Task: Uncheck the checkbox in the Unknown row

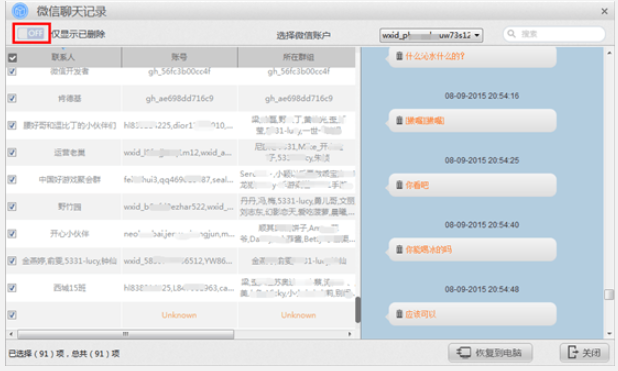Action: tap(12, 315)
